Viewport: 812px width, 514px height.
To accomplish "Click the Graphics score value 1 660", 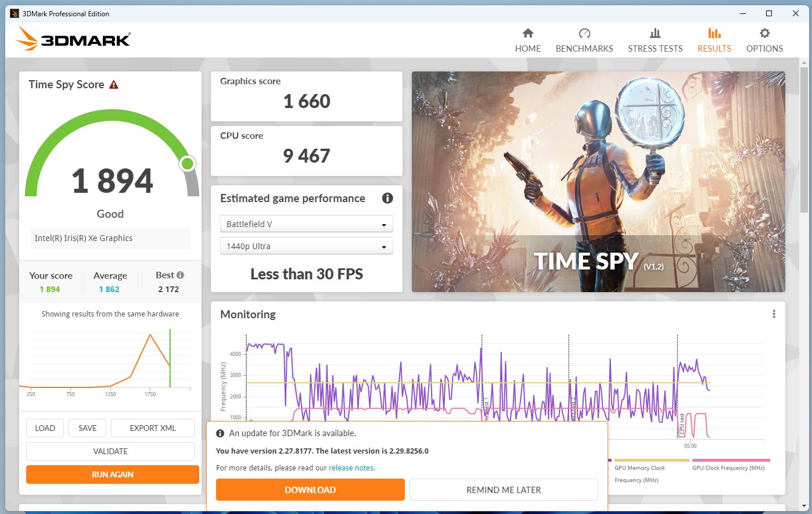I will coord(307,101).
